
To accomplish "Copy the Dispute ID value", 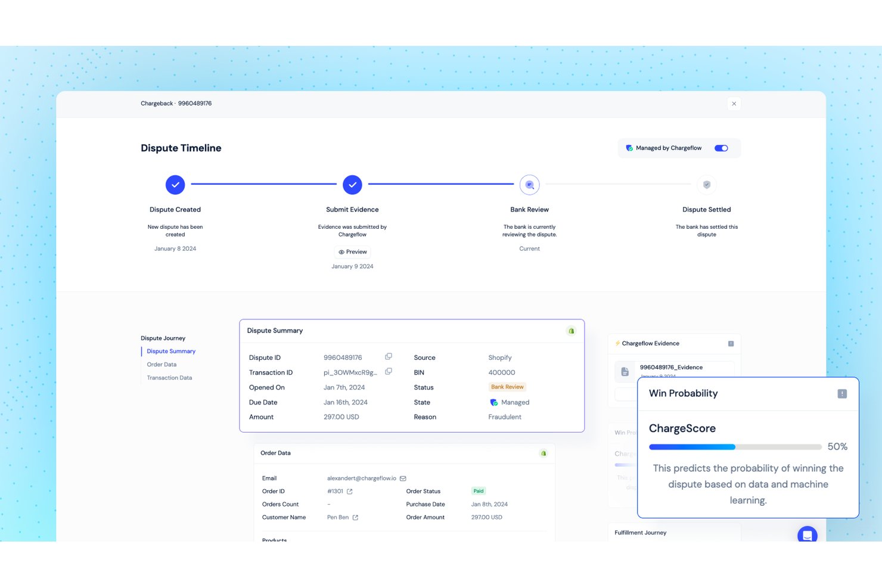I will point(389,357).
